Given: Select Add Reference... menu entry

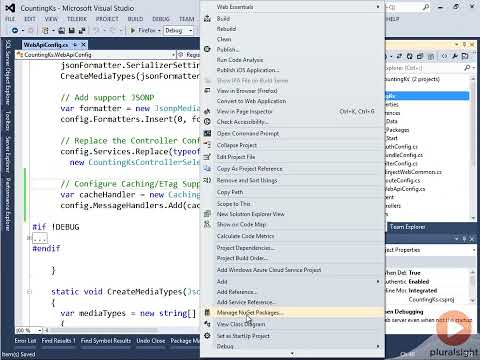Looking at the screenshot, I should coord(236,292).
